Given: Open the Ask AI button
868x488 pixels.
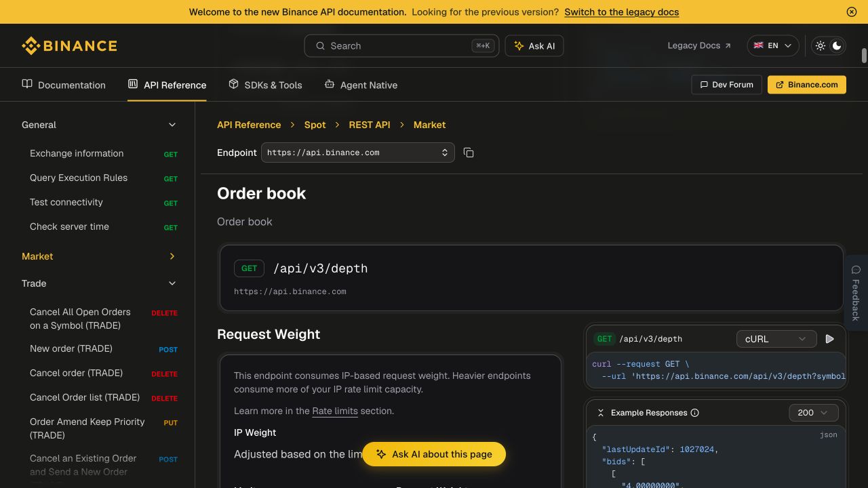Looking at the screenshot, I should 534,45.
